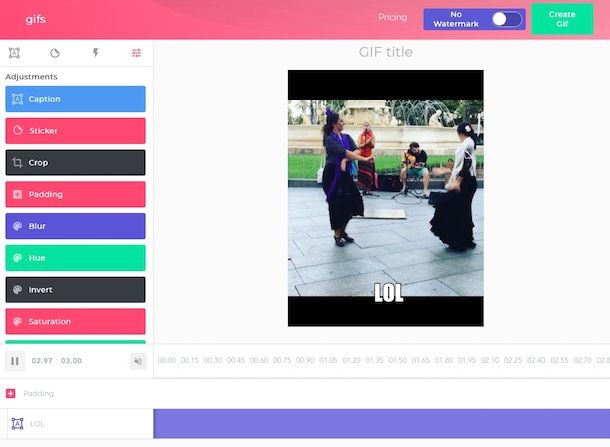Click palette icon inside Hue button

pyautogui.click(x=18, y=258)
